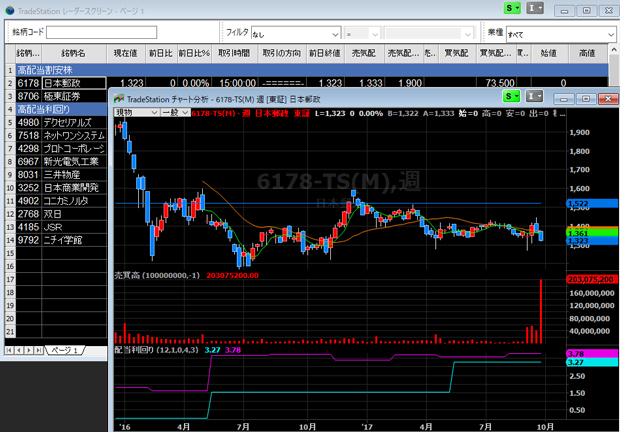The image size is (620, 432).
Task: Go to last page tab arrow
Action: click(x=38, y=350)
